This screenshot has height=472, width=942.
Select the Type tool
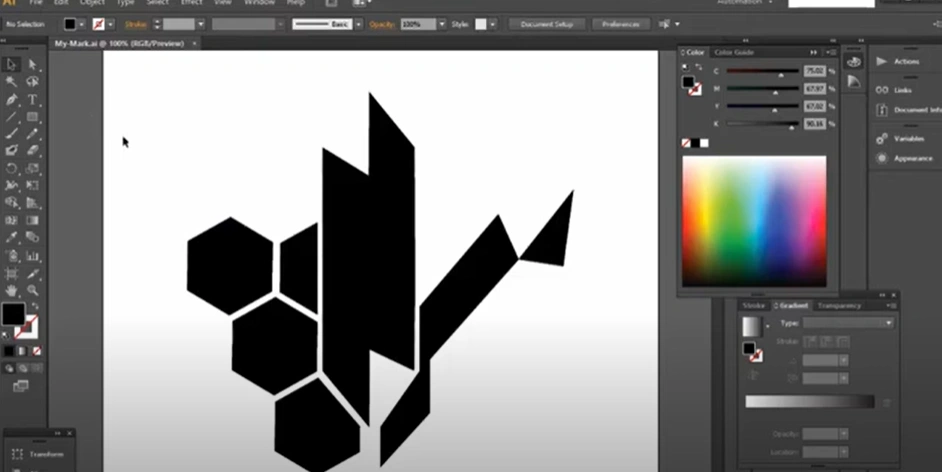pos(32,100)
